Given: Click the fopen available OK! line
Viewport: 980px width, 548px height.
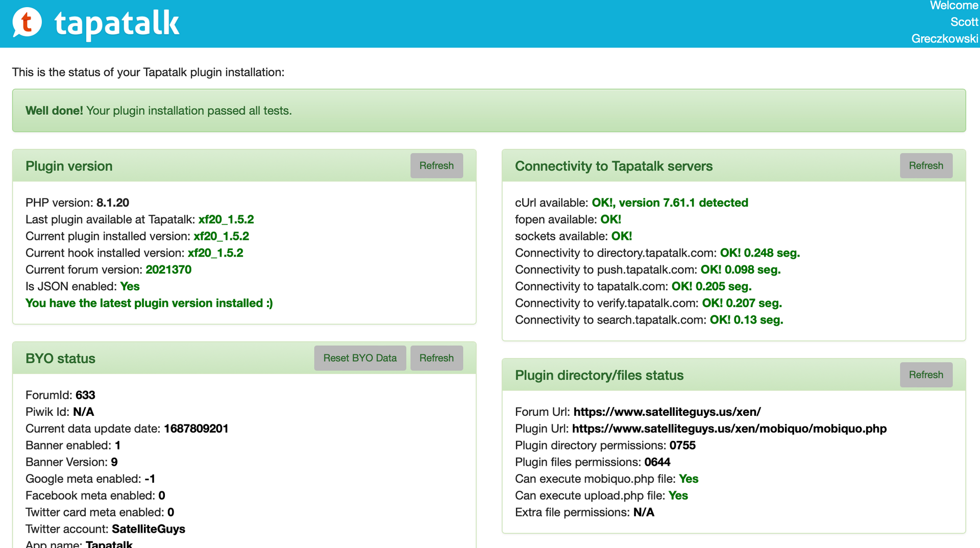Looking at the screenshot, I should (568, 219).
